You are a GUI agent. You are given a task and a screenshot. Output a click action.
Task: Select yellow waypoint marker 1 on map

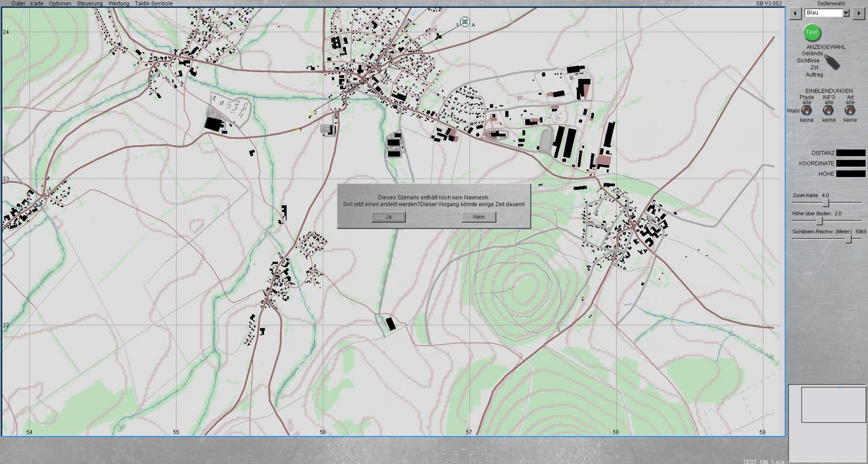[x=297, y=130]
